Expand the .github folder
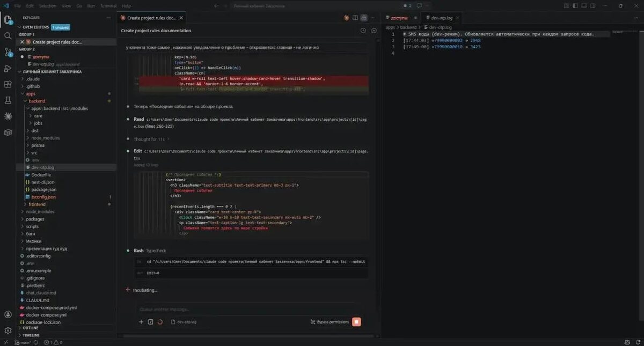This screenshot has height=346, width=644. point(67,86)
